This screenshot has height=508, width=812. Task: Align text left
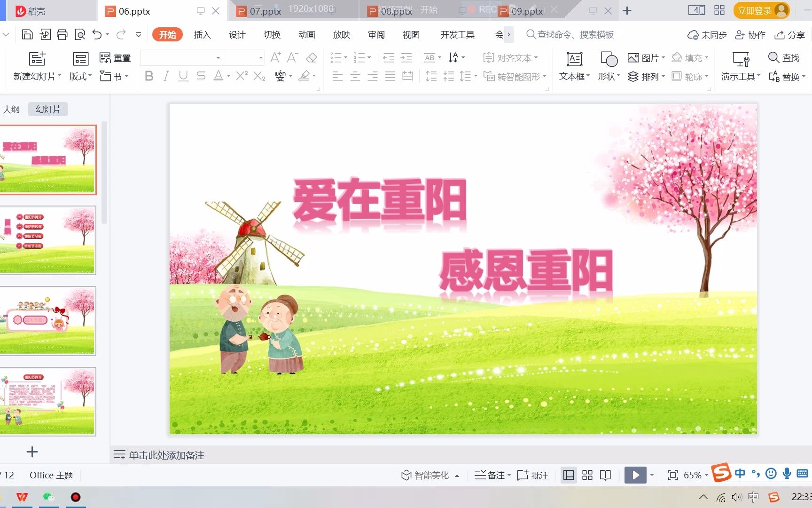pos(337,76)
